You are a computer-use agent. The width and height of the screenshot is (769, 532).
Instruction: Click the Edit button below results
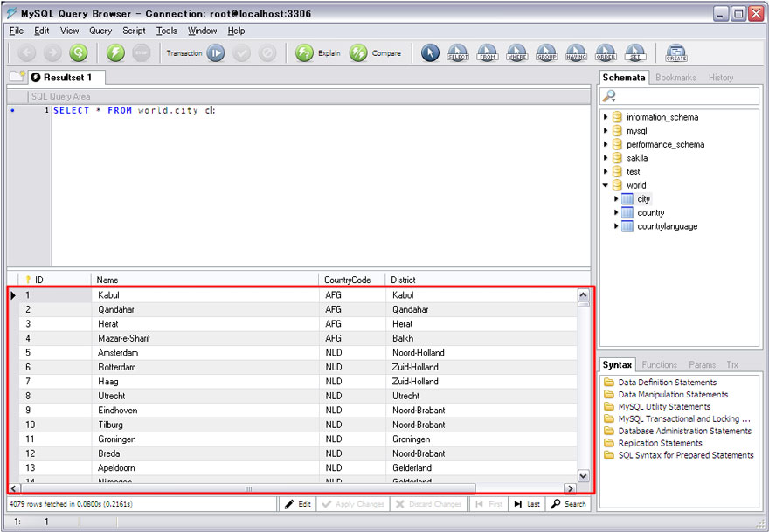pyautogui.click(x=297, y=504)
